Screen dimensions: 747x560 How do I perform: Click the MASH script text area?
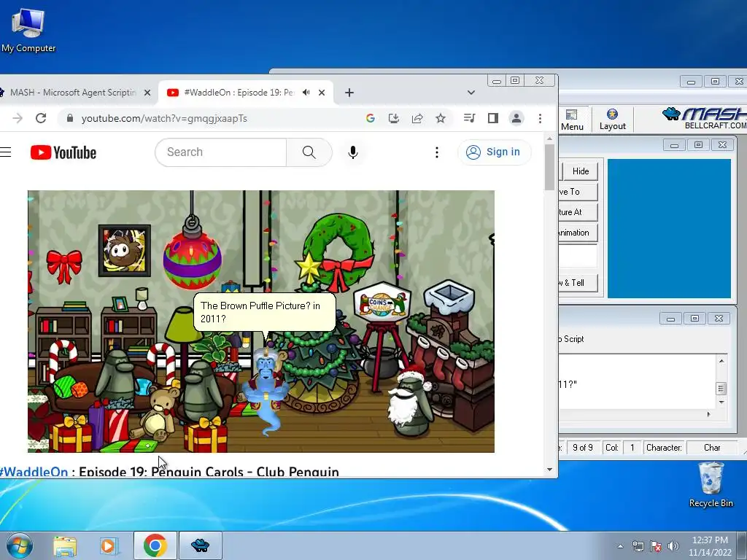coord(637,381)
